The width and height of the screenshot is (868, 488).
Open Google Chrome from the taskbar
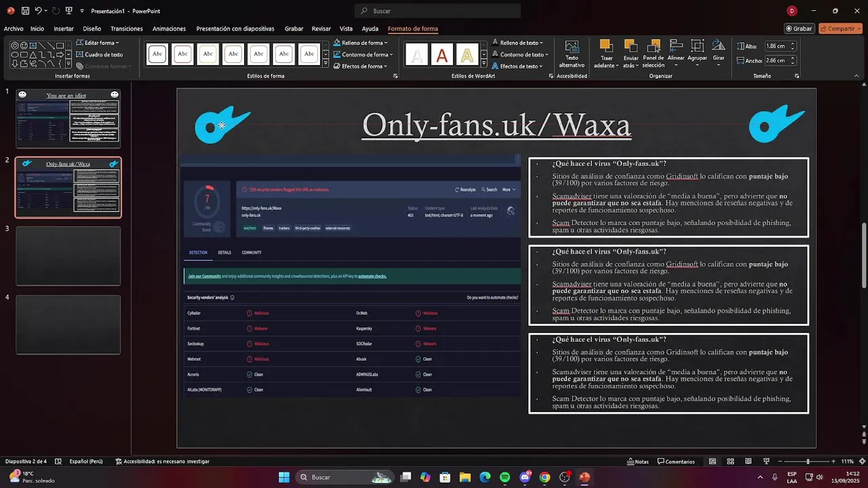pyautogui.click(x=545, y=477)
